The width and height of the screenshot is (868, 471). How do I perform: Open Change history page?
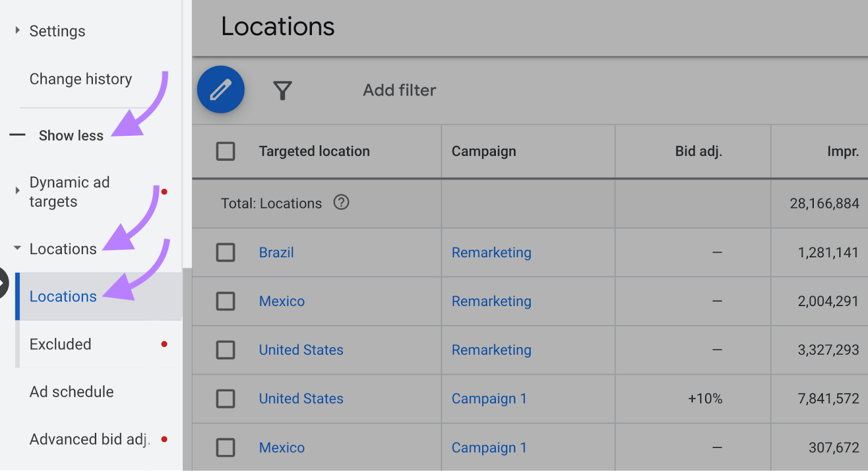80,79
